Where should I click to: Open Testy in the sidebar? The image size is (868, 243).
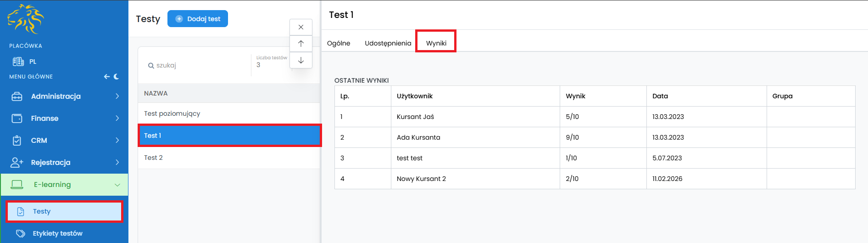[x=42, y=211]
